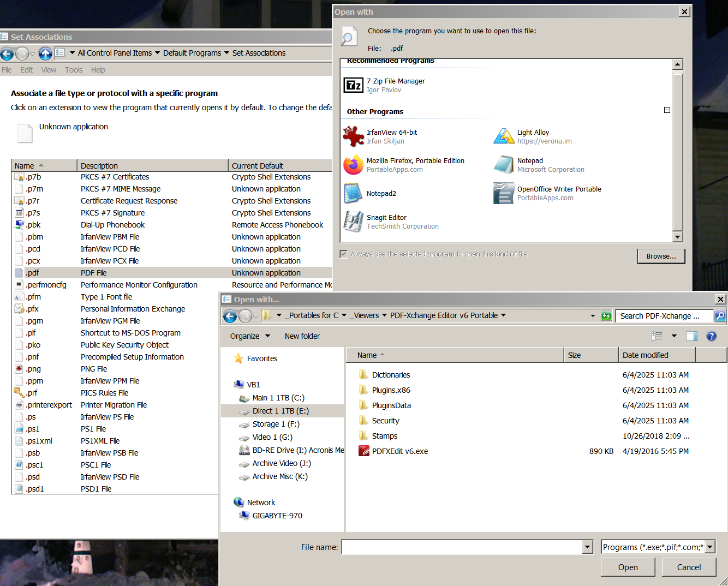Open the View menu
Screen dimensions: 728x586
[x=49, y=70]
